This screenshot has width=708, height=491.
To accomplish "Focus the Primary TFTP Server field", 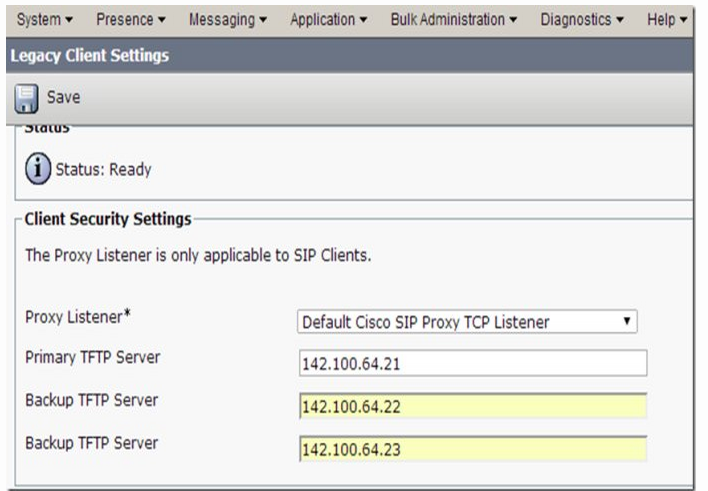I will [x=473, y=363].
